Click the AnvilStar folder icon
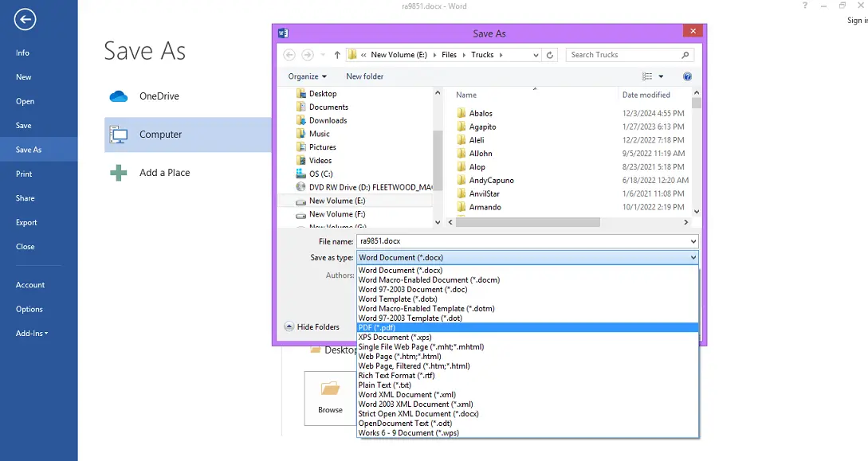The image size is (868, 461). [461, 193]
